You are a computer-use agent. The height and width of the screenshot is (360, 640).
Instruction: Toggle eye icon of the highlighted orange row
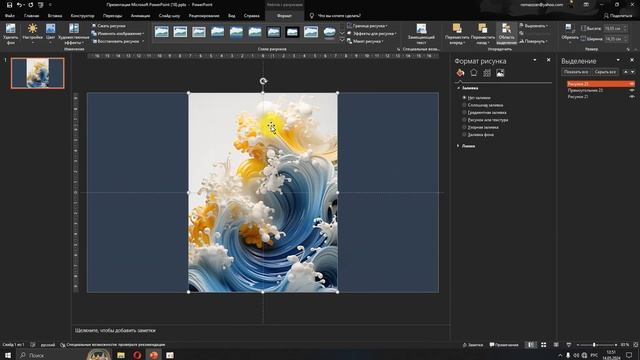click(x=631, y=84)
